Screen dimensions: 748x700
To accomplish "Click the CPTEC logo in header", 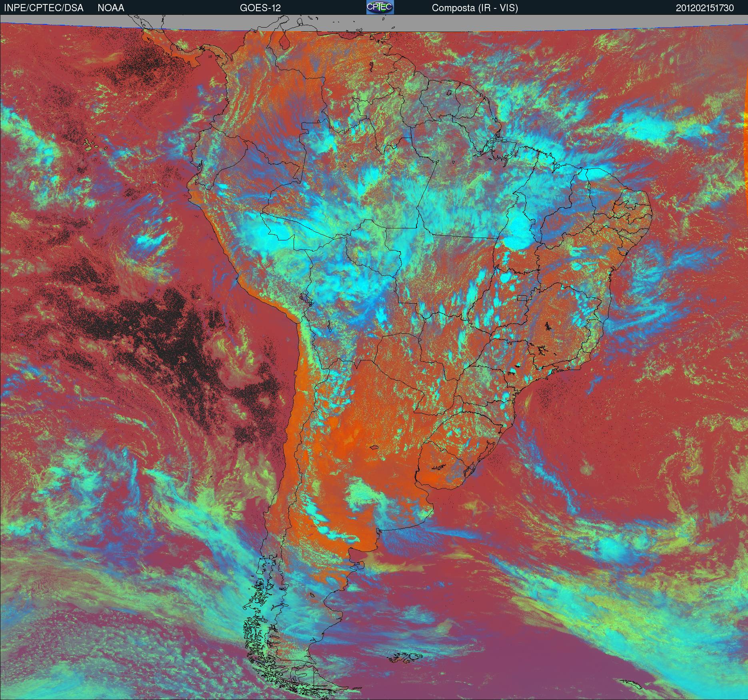I will 380,8.
